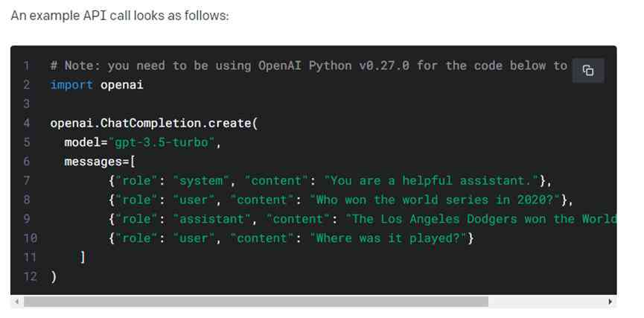Copy the code snippet to clipboard
The image size is (644, 318).
coord(587,70)
